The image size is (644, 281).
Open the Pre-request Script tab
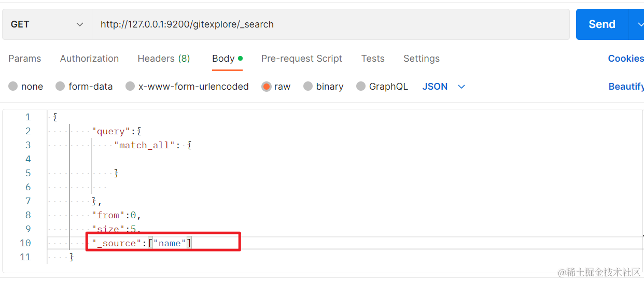[302, 59]
